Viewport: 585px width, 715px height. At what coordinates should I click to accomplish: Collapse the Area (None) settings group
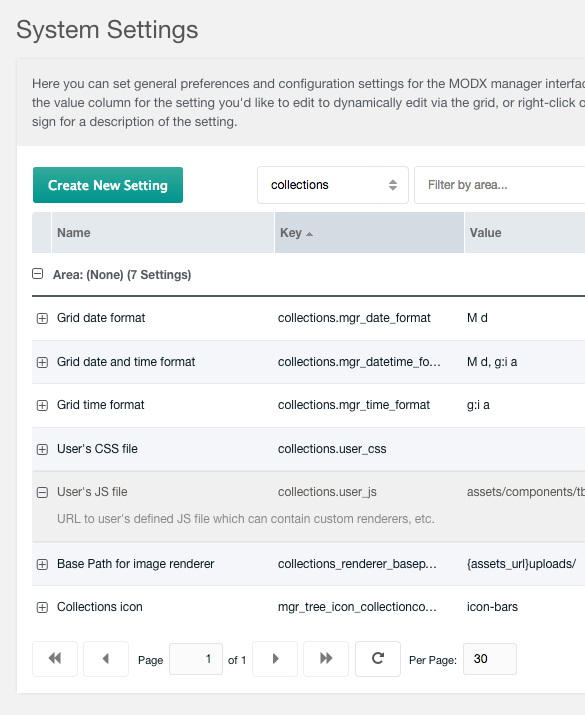(x=38, y=274)
